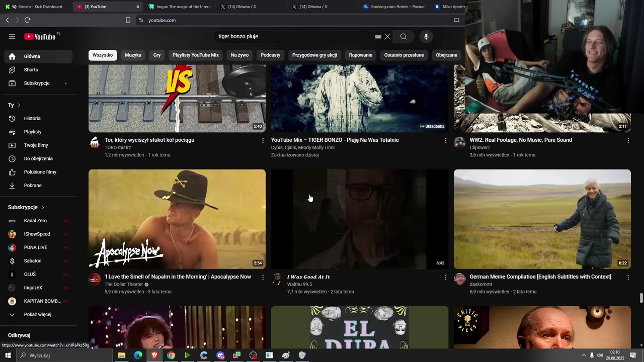Viewport: 644px width, 362px height.
Task: Click the page vertical scrollbar thumb
Action: coord(641,298)
